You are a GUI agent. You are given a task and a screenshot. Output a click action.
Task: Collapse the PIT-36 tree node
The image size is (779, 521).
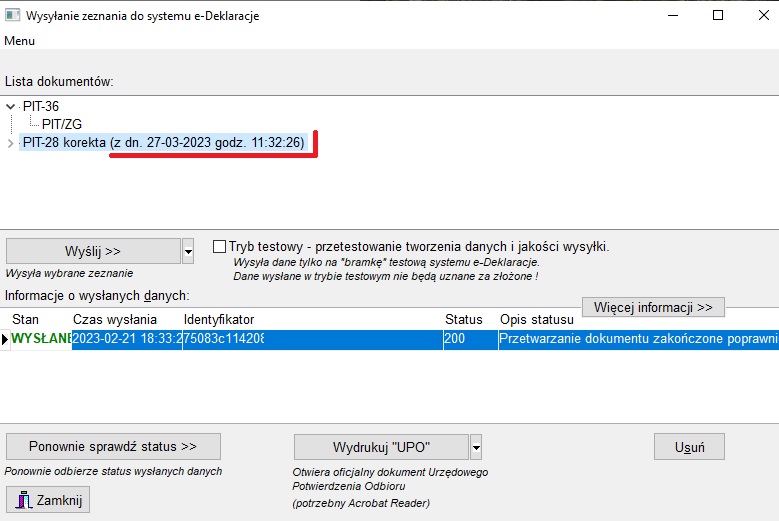[x=10, y=106]
